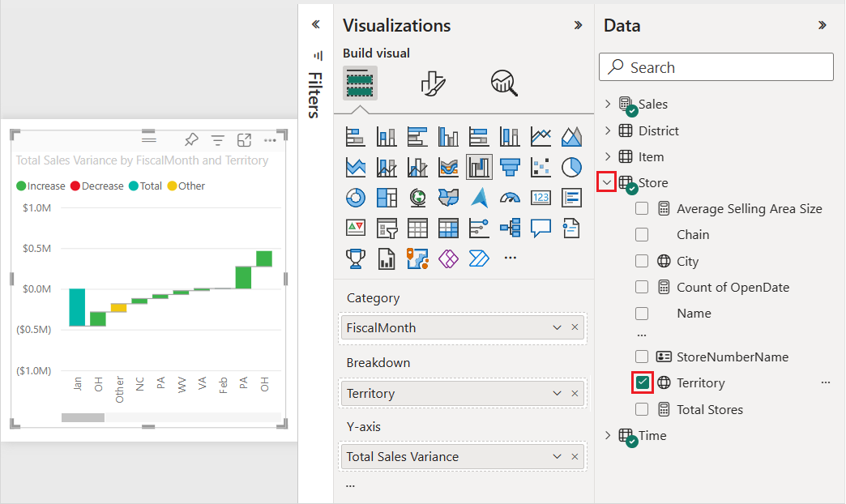Collapse the Store table
Image resolution: width=846 pixels, height=504 pixels.
tap(607, 182)
